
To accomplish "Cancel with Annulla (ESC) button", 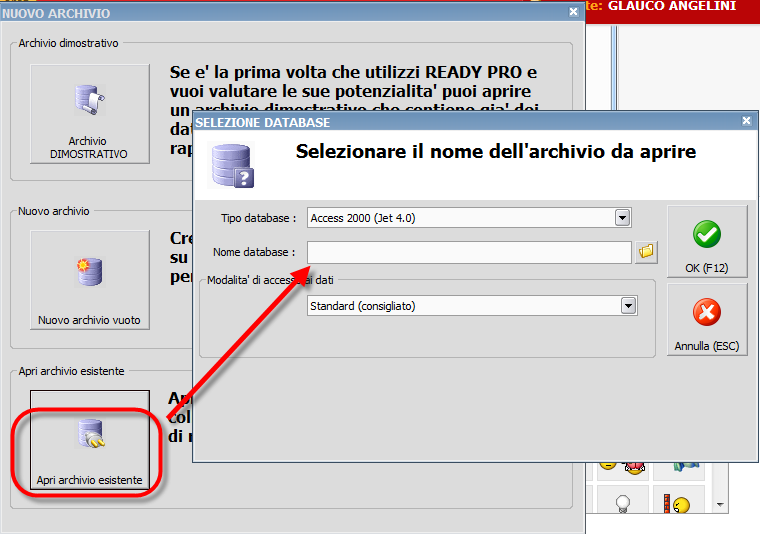I will pos(707,319).
